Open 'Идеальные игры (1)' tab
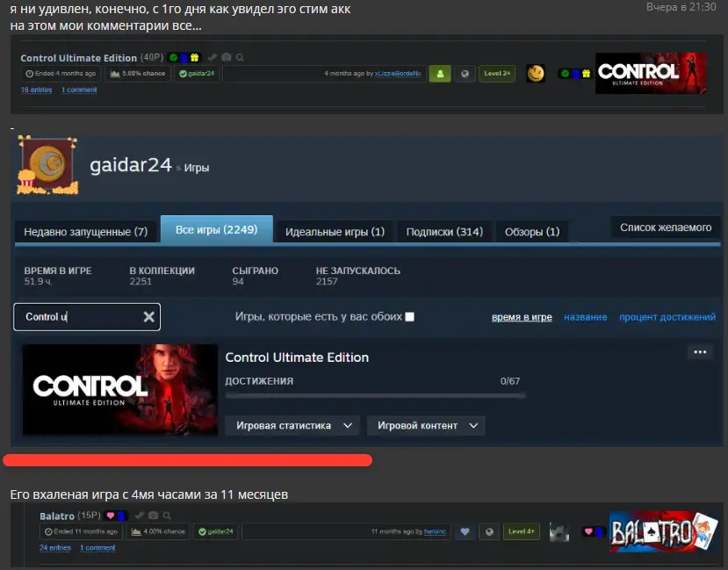 (335, 232)
